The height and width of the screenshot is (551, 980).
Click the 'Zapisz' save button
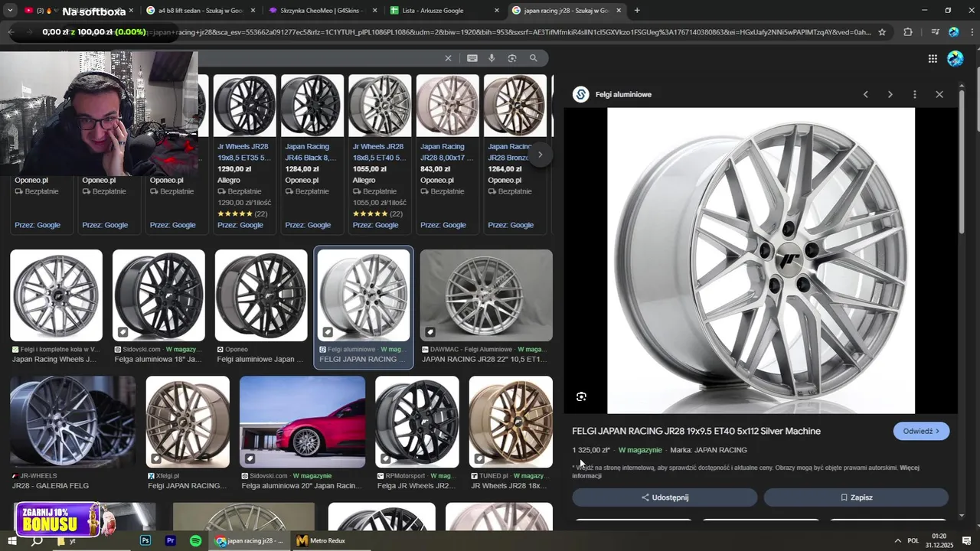[x=856, y=497]
